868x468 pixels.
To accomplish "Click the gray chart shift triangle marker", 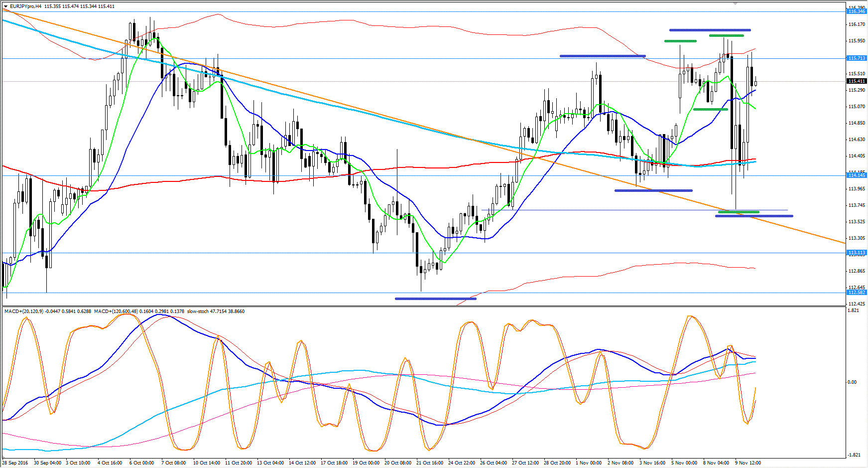I will point(735,3).
